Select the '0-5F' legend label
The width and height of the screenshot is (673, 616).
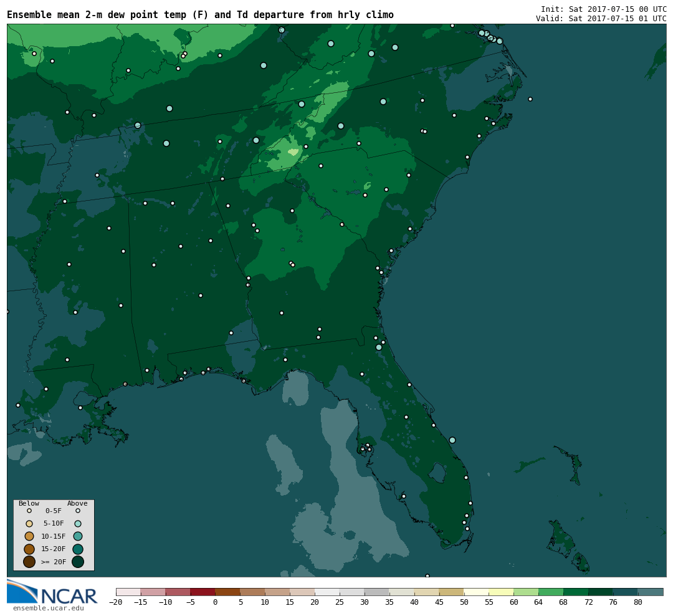[x=54, y=511]
